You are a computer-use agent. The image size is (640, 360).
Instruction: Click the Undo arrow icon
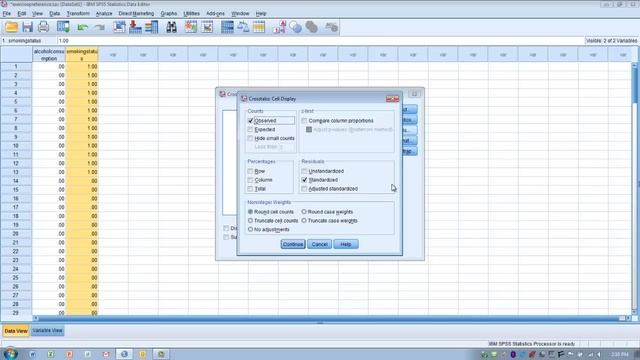[x=83, y=27]
